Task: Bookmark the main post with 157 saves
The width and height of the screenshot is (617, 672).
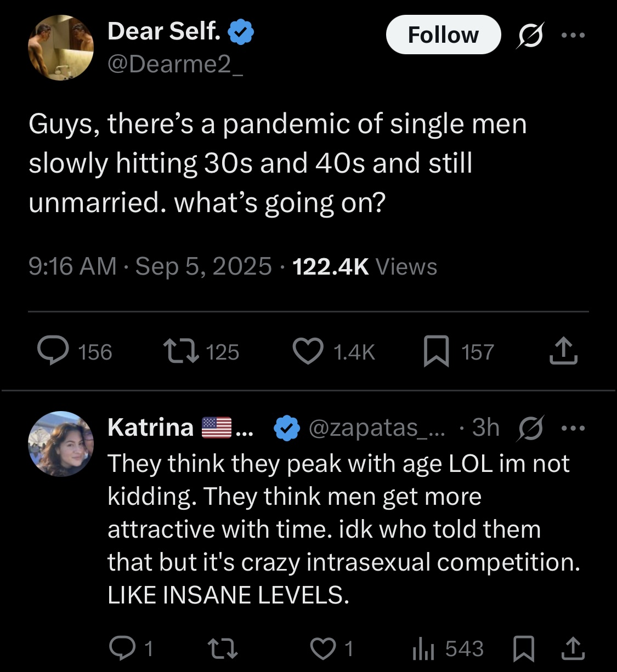Action: 437,351
